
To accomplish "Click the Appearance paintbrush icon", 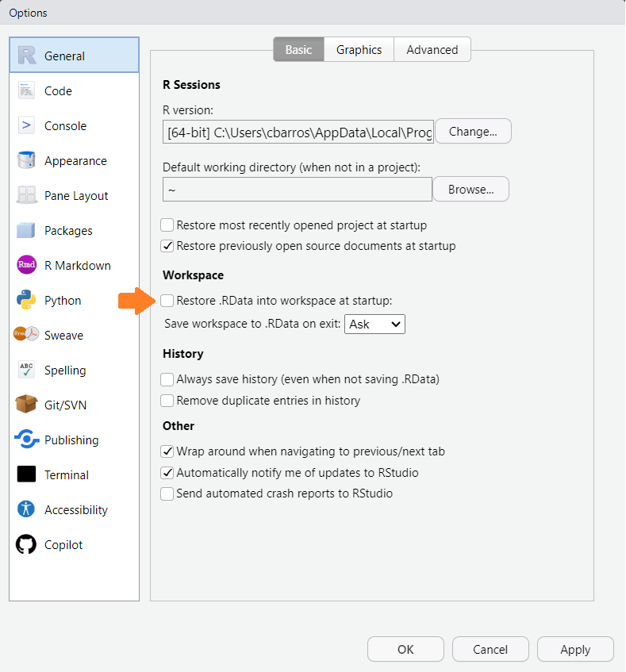I will [26, 160].
